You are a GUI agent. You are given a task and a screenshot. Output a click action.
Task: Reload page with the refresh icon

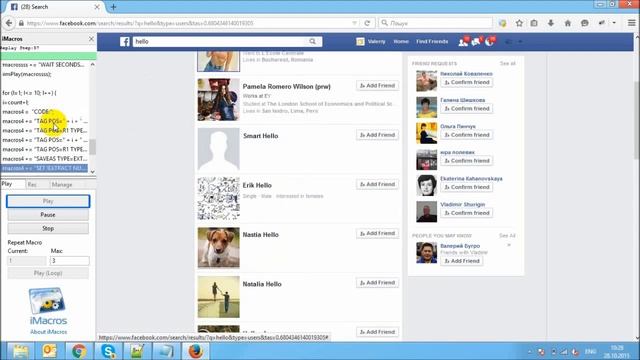click(367, 23)
